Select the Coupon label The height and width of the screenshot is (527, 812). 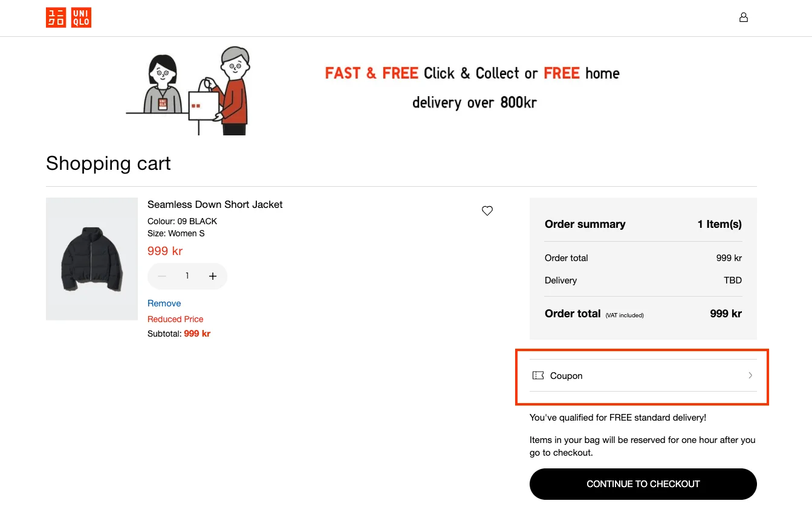click(566, 376)
